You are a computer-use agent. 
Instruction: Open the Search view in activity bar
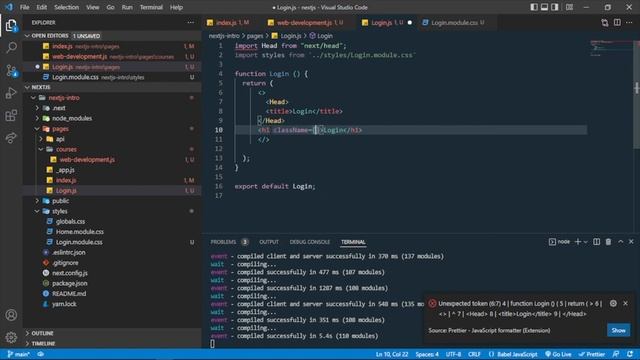coord(11,48)
